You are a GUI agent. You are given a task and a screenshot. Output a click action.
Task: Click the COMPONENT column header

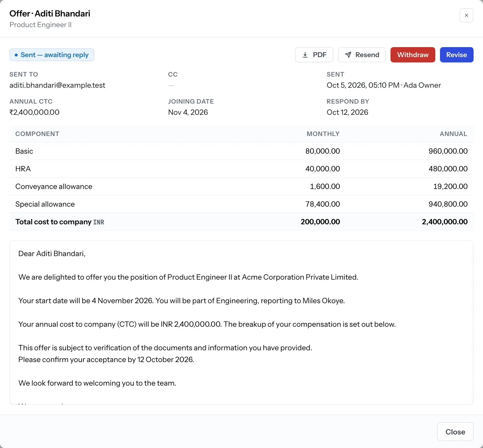coord(37,134)
